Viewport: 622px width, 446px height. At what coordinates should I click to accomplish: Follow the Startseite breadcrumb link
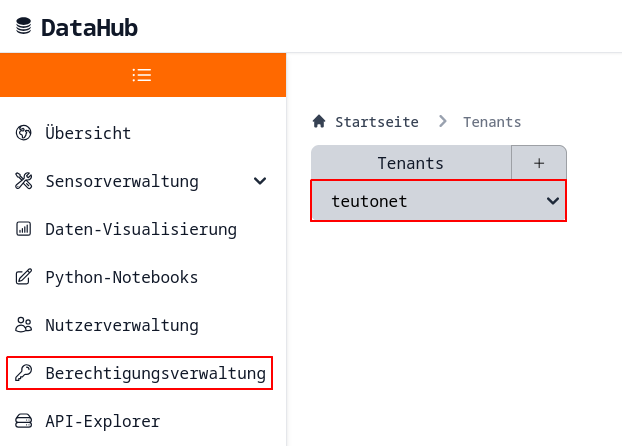(x=376, y=122)
